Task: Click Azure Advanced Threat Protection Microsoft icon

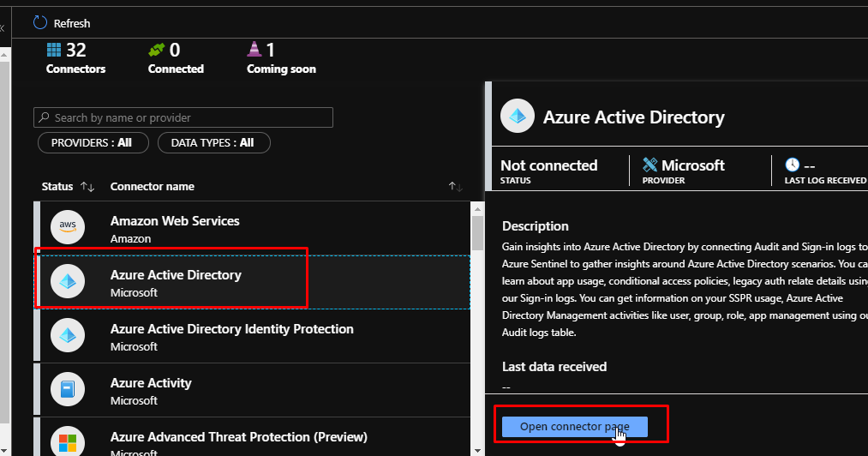Action: coord(68,442)
